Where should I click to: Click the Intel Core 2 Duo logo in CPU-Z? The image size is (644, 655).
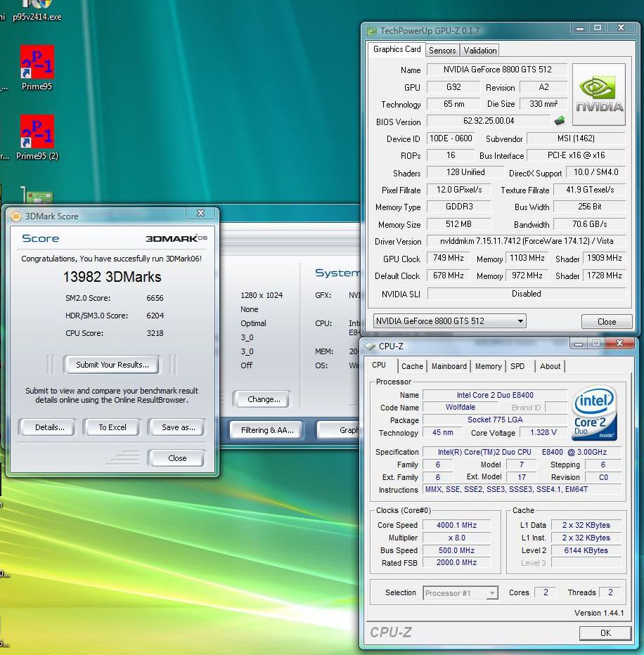[x=594, y=413]
